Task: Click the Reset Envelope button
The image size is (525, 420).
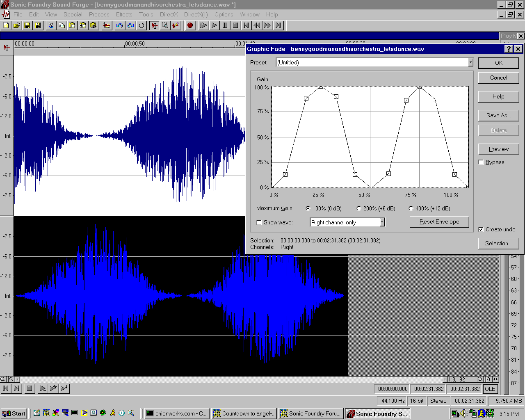Action: (439, 221)
